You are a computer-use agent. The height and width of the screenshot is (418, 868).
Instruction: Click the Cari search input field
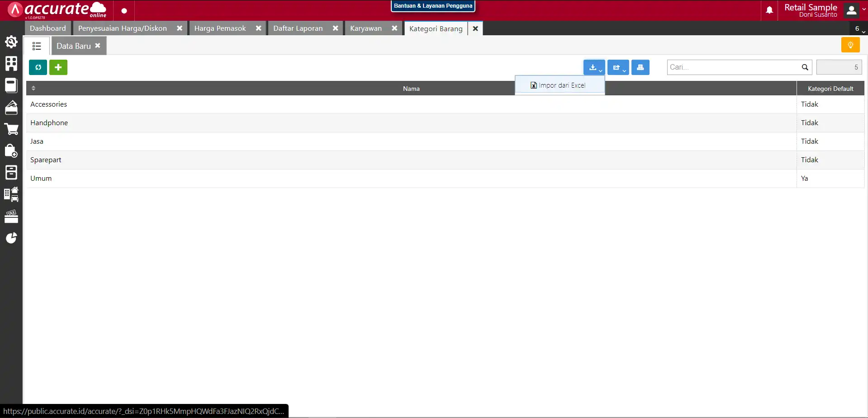pyautogui.click(x=733, y=67)
